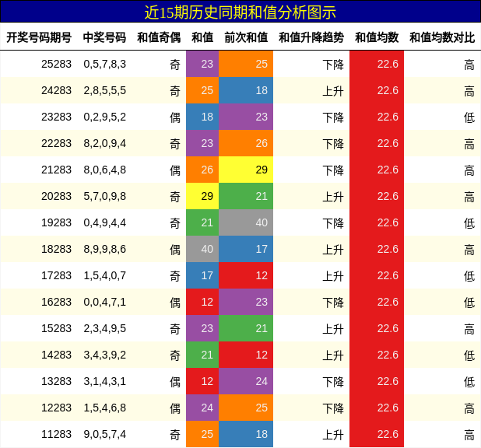Click the yellow 和值 cell 29 in row 20283
Screen dimensions: 481x448
[x=202, y=196]
